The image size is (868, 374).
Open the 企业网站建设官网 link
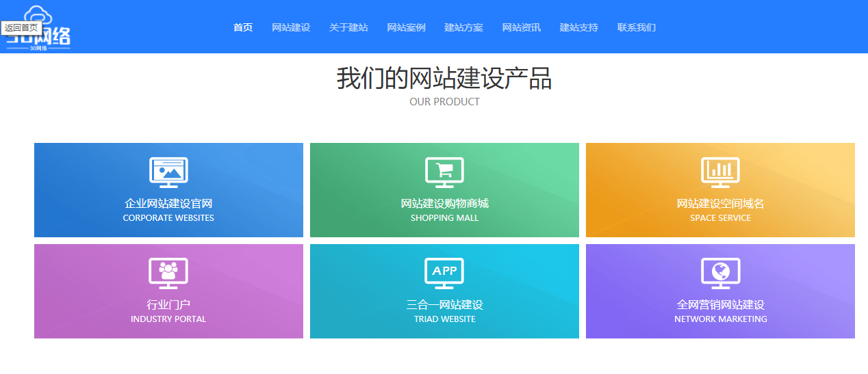(x=168, y=204)
